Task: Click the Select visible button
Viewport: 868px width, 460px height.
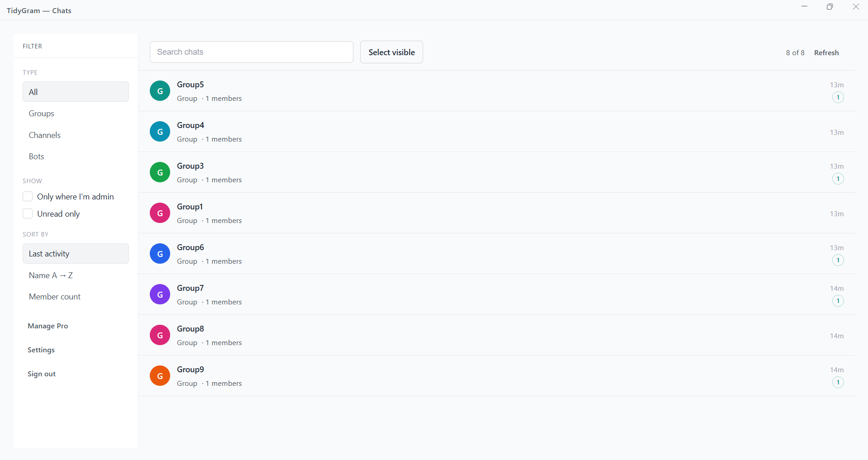Action: coord(391,52)
